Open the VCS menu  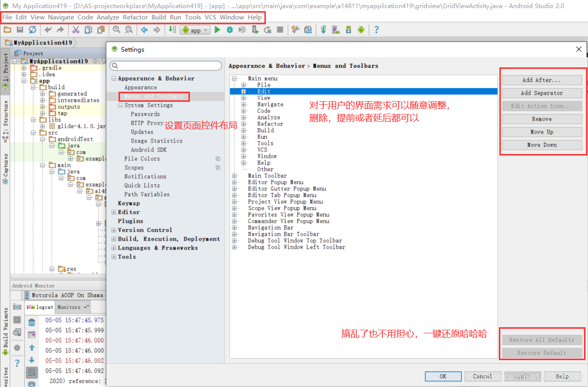(210, 17)
